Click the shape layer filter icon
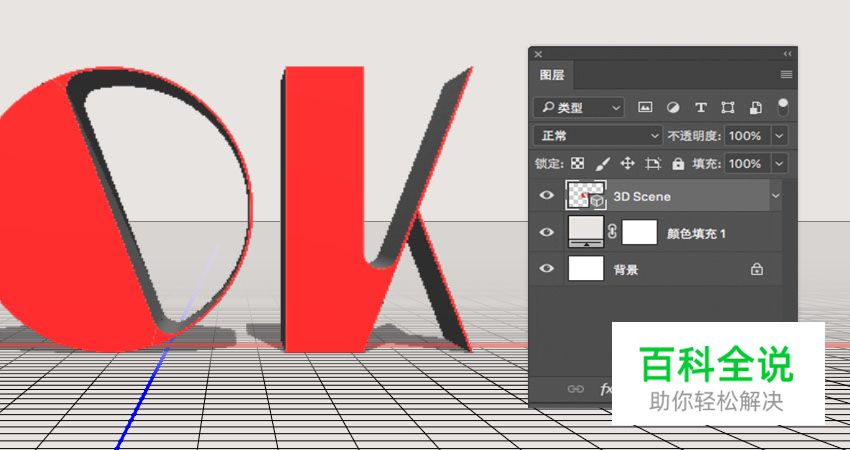Screen dimensions: 850x450 pyautogui.click(x=728, y=107)
